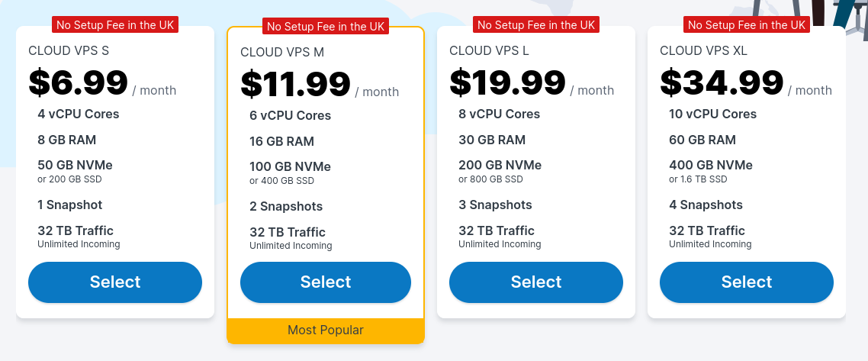Click the CLOUD VPS S title
This screenshot has width=868, height=361.
pyautogui.click(x=69, y=51)
